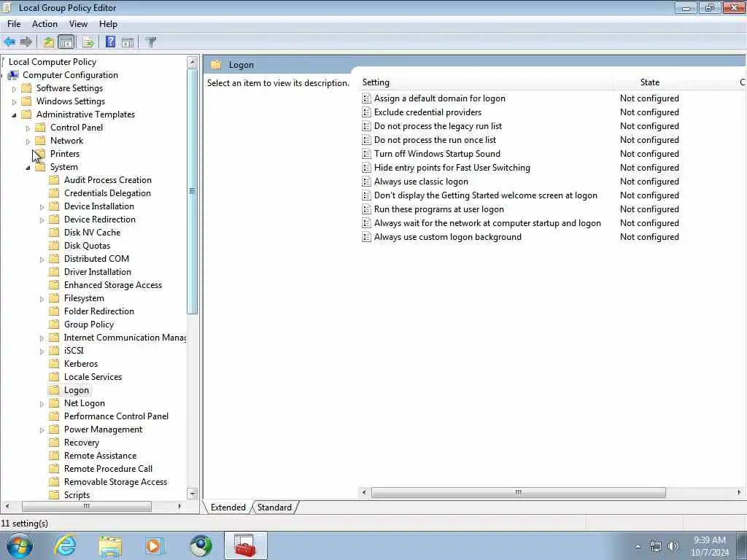Open the Help menu

(108, 24)
